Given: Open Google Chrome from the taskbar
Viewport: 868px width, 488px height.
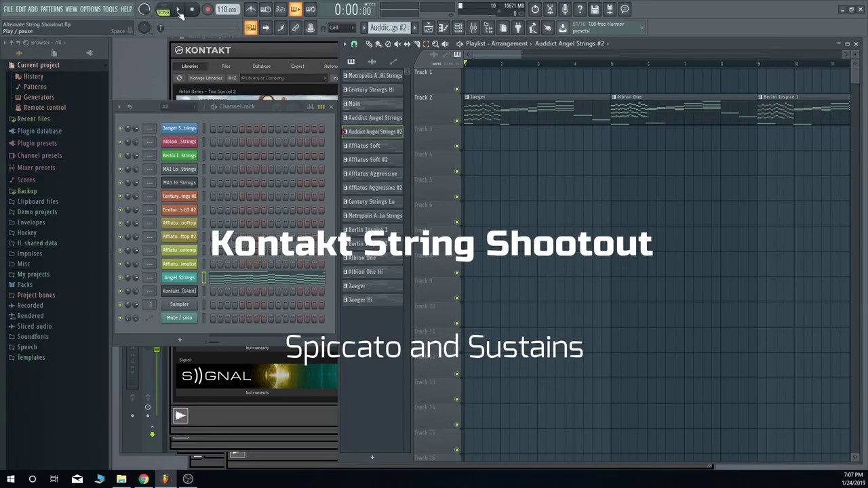Looking at the screenshot, I should coord(143,479).
